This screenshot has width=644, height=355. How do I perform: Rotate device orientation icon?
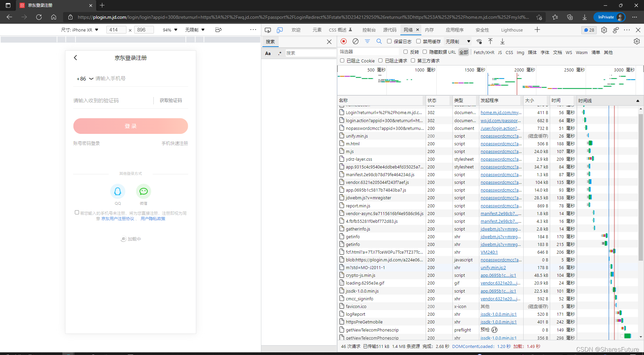click(218, 30)
